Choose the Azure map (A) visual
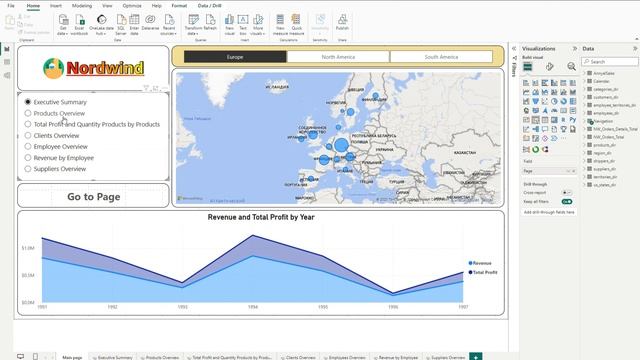The width and height of the screenshot is (640, 360). point(545,111)
